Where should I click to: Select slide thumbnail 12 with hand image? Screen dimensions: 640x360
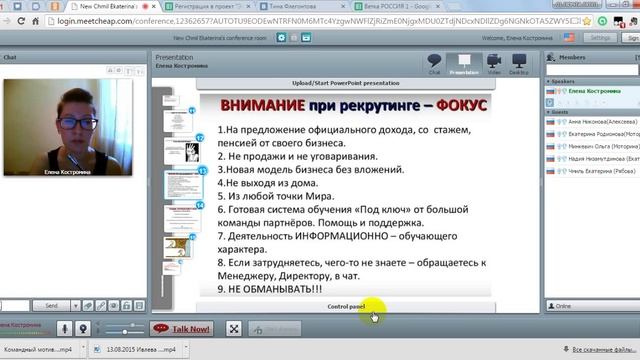(x=182, y=151)
